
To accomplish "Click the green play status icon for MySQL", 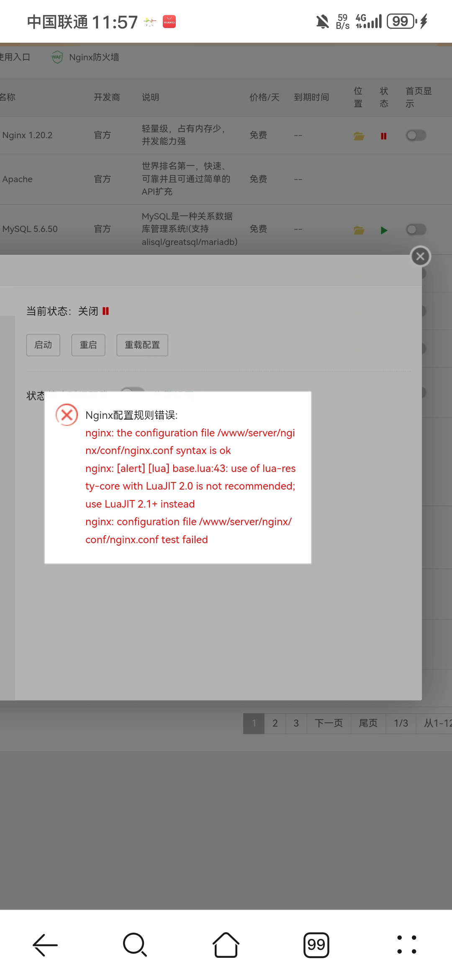I will [x=384, y=230].
